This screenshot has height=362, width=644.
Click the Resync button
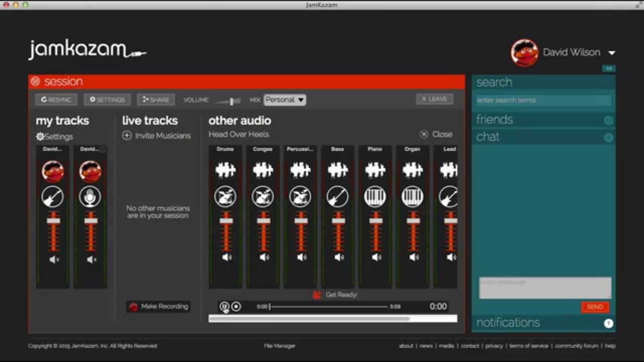click(56, 100)
